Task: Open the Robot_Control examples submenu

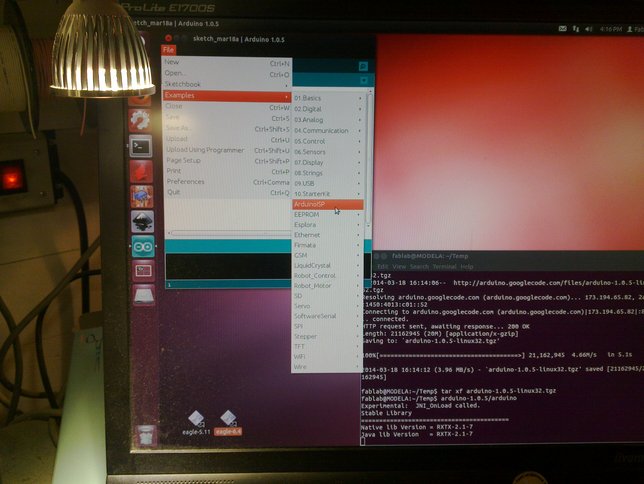Action: click(x=327, y=276)
